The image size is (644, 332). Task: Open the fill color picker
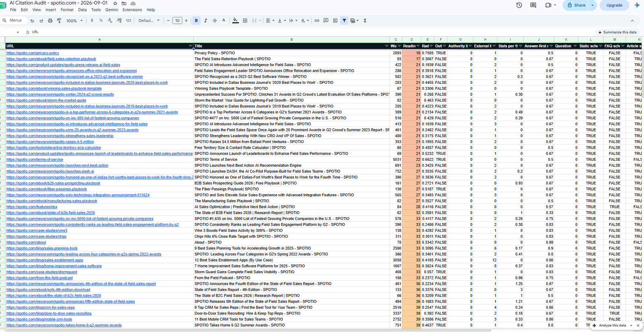point(235,21)
